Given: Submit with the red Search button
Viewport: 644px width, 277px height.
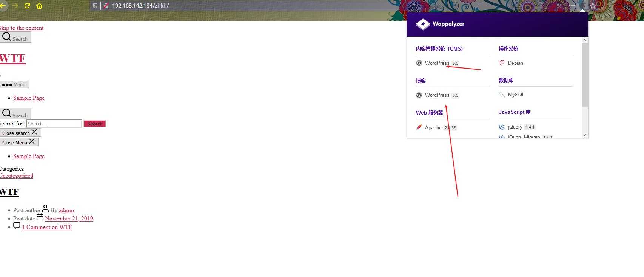Looking at the screenshot, I should tap(95, 124).
